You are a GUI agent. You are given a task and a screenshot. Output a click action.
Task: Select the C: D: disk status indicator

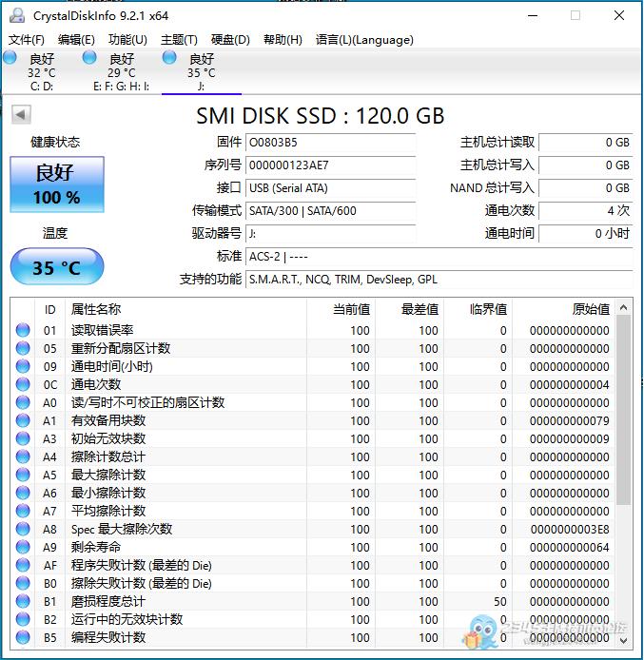10,57
